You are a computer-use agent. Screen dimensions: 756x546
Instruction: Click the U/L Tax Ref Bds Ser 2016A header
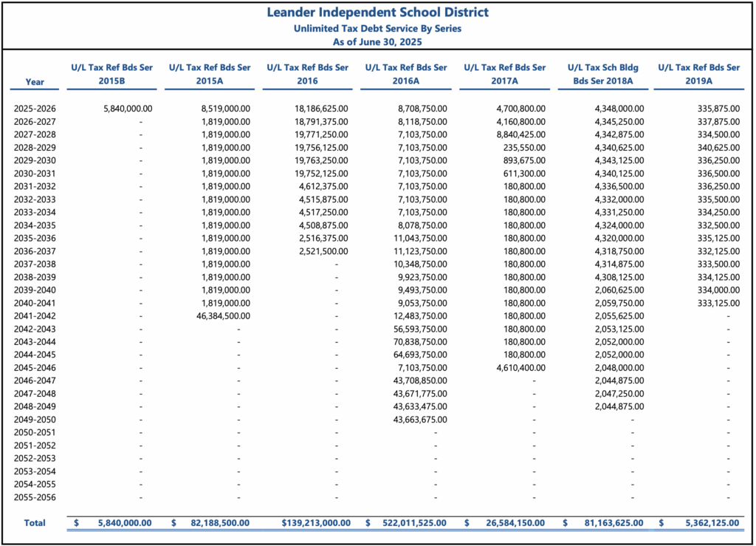(406, 75)
